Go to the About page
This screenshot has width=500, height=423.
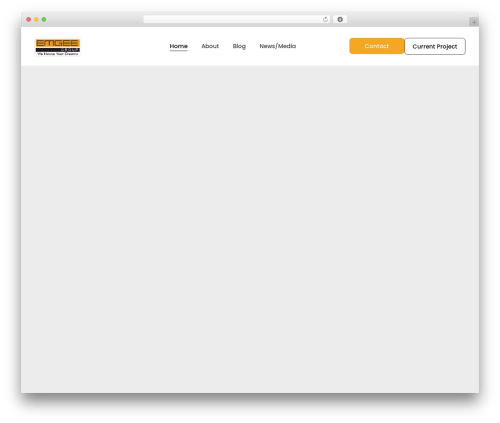pyautogui.click(x=210, y=46)
